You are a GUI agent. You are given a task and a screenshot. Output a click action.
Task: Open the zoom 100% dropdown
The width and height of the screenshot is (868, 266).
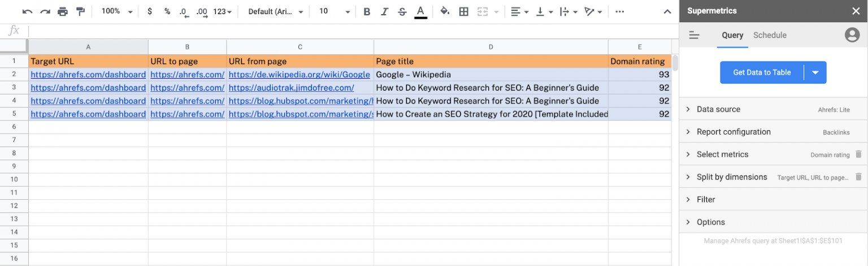(x=117, y=11)
